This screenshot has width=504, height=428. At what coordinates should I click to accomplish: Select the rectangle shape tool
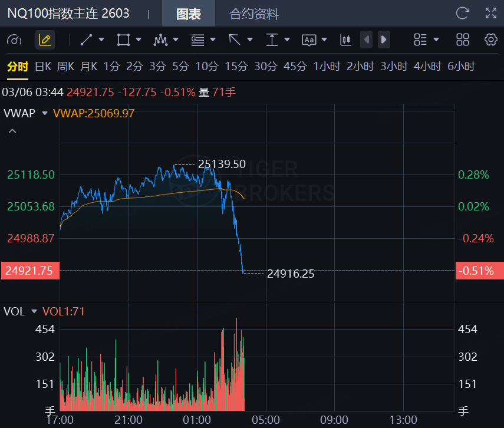123,39
